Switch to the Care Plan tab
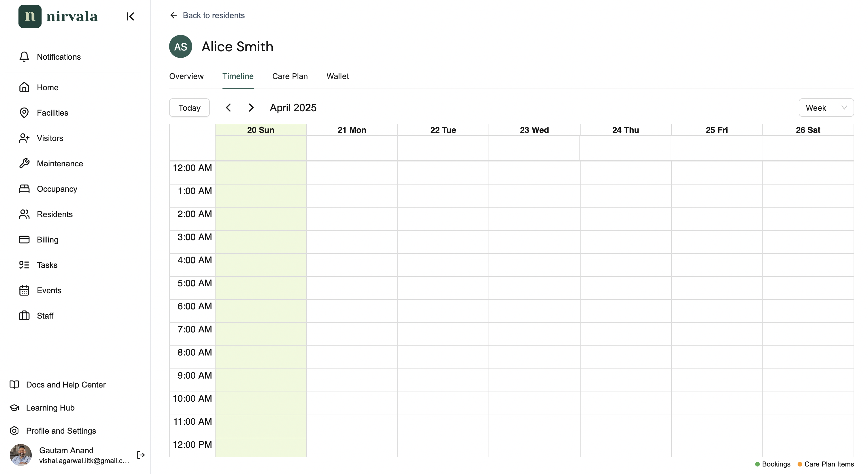Screen dimensions: 868x474 click(x=290, y=76)
